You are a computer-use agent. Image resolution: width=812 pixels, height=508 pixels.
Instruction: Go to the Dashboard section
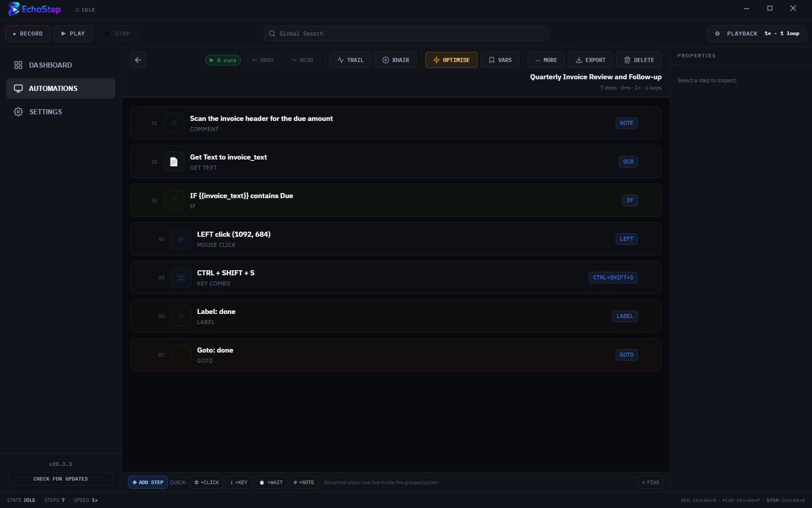[x=50, y=65]
